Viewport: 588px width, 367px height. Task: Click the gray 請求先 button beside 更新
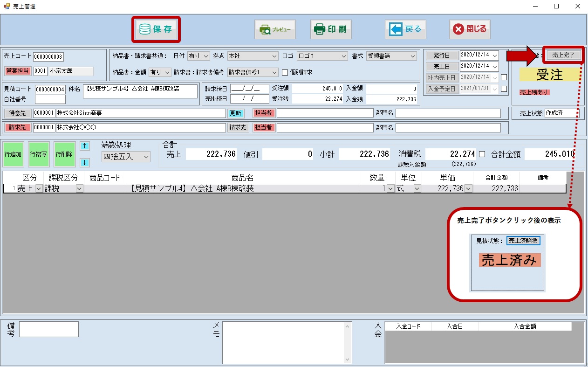[238, 127]
